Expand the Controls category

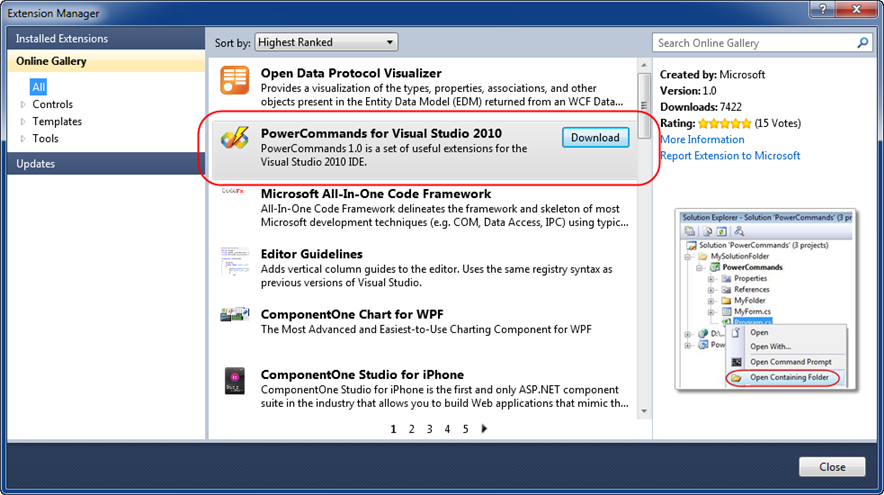tap(23, 104)
